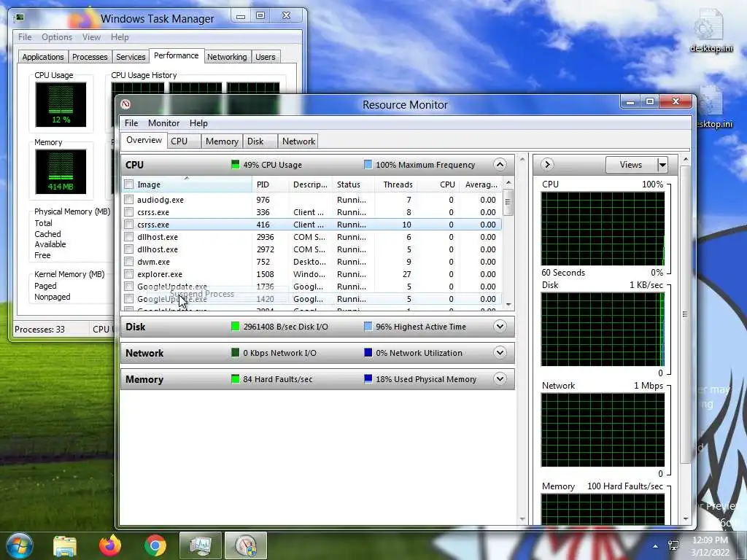747x560 pixels.
Task: Sort process list by PID column
Action: pyautogui.click(x=270, y=184)
